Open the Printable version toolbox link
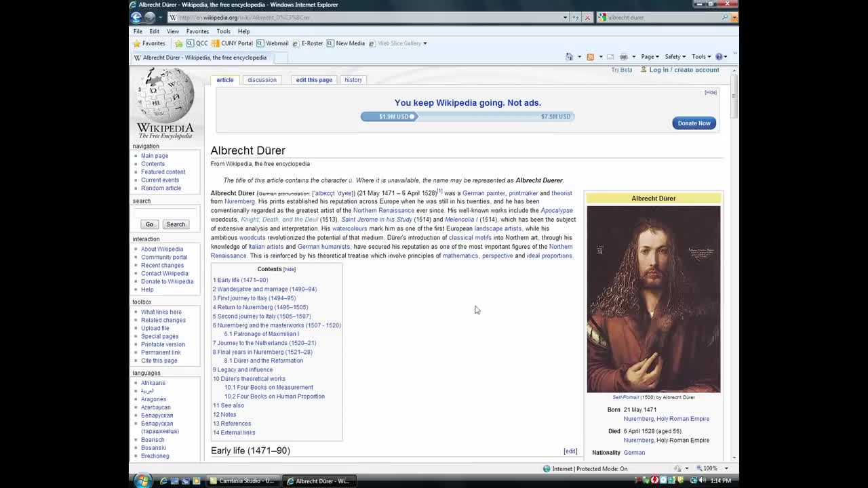Screen dimensions: 868x488 point(163,344)
